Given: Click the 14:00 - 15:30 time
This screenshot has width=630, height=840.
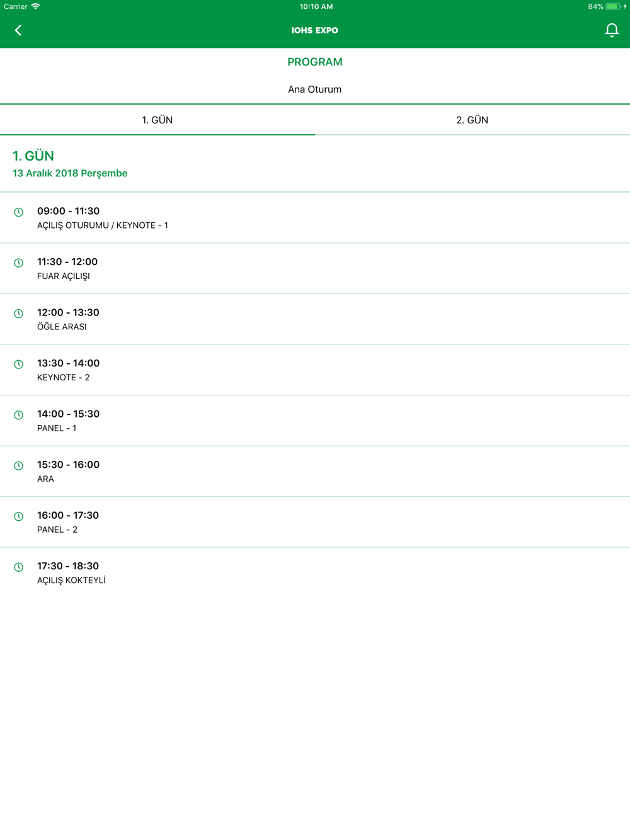Looking at the screenshot, I should pyautogui.click(x=68, y=414).
